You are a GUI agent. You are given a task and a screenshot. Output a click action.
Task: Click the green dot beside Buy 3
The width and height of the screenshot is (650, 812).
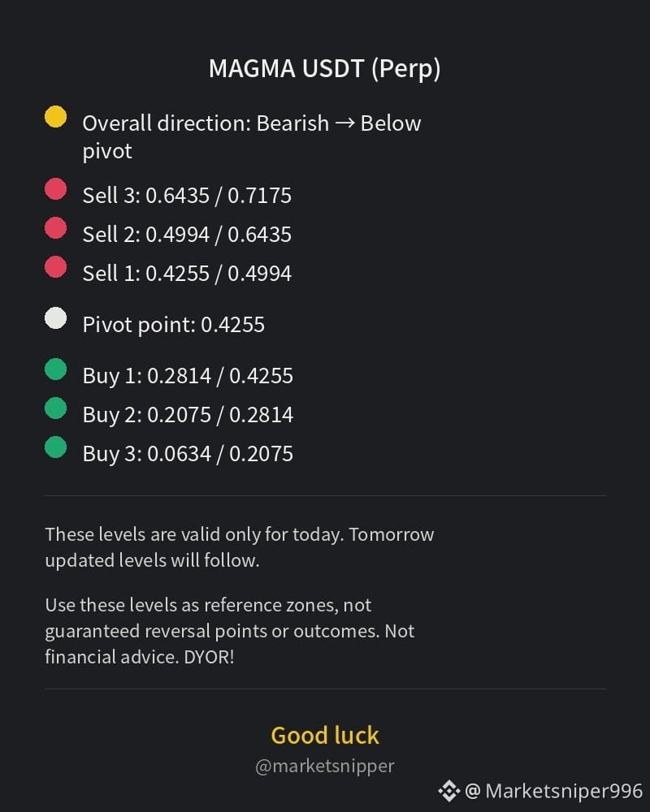click(x=55, y=447)
